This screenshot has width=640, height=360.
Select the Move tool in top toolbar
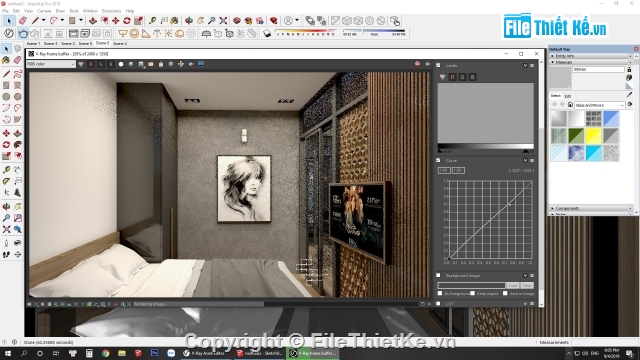[x=116, y=20]
